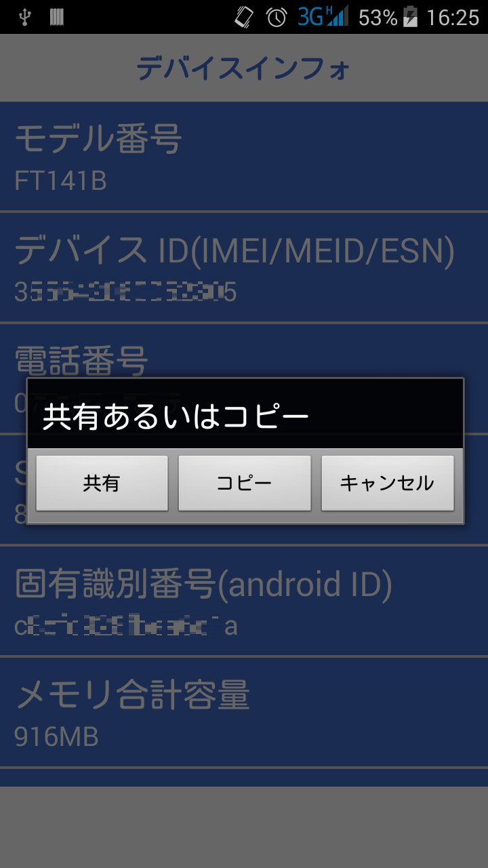Image resolution: width=488 pixels, height=868 pixels.
Task: Select the デバイス ID (IMEI/MEID/ESN) row
Action: point(244,267)
